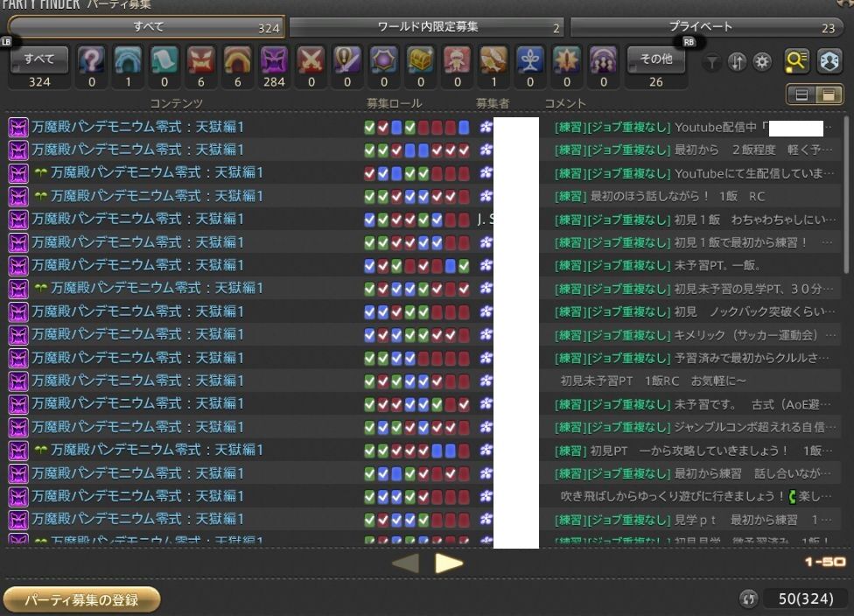This screenshot has width=854, height=616.
Task: Click the sprout icon on 最初のほう話しながら row
Action: (40, 196)
